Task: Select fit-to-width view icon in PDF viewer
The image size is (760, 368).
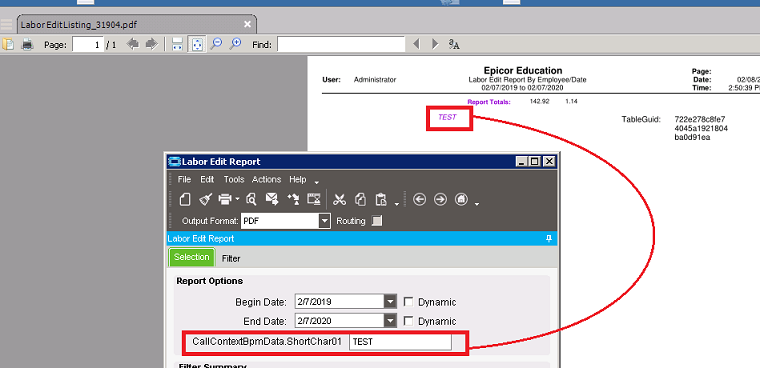Action: (x=177, y=45)
